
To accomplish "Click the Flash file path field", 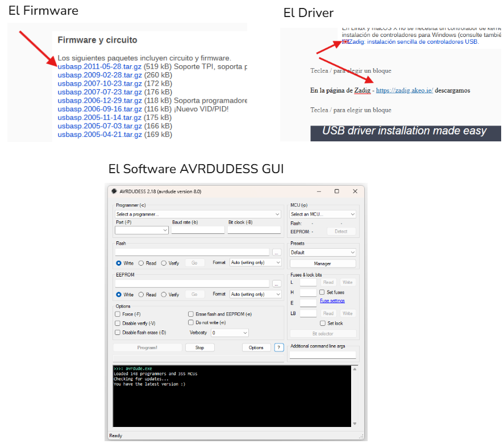I will tap(192, 252).
